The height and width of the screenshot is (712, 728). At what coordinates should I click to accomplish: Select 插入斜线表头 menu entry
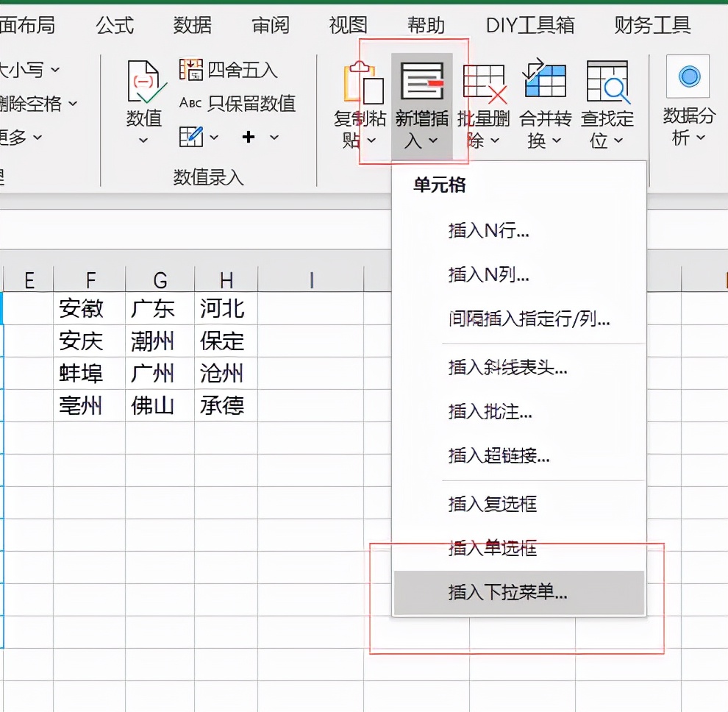[519, 368]
